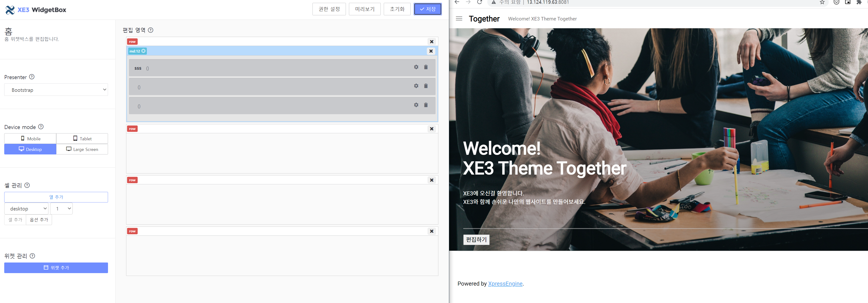Select Large Screen device mode
Viewport: 868px width, 303px height.
point(82,149)
